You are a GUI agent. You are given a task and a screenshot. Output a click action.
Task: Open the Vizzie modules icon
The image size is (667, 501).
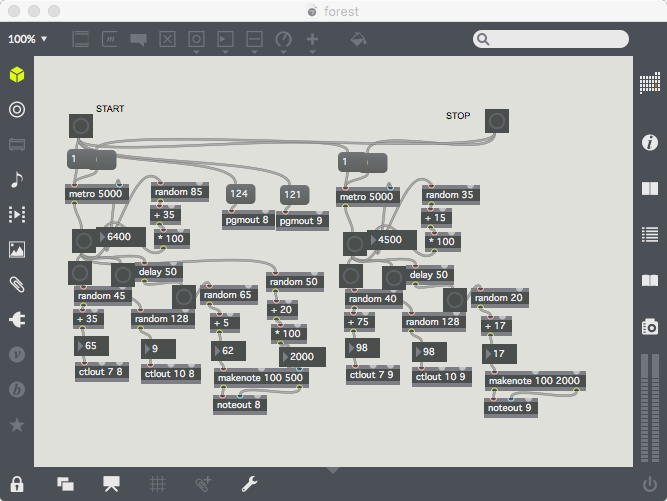[x=17, y=354]
